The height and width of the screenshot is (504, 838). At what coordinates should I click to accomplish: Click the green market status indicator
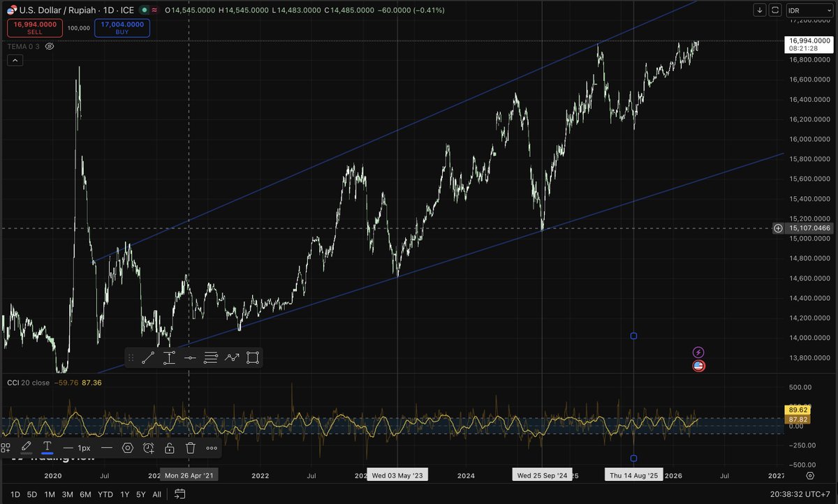[145, 10]
